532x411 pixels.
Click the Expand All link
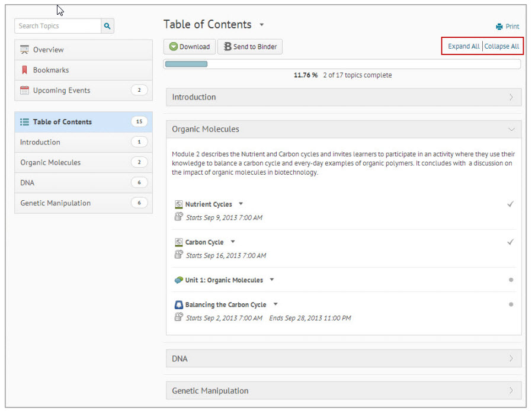[463, 46]
